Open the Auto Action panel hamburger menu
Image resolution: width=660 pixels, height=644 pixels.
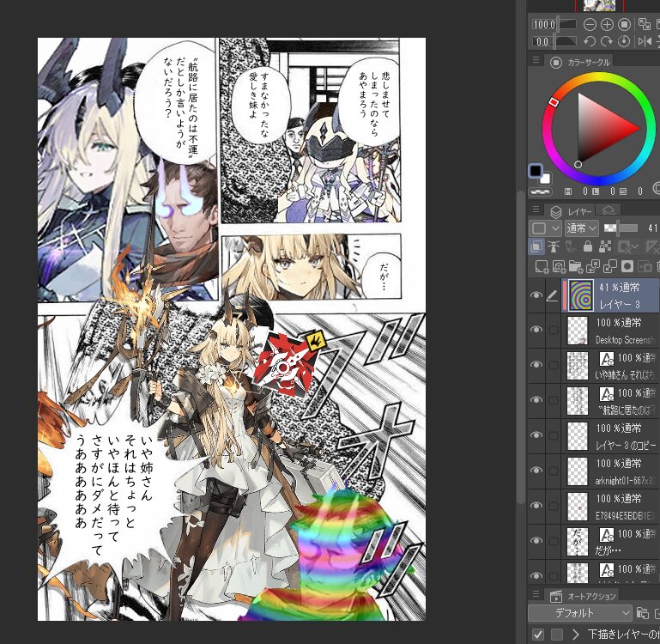(x=536, y=594)
